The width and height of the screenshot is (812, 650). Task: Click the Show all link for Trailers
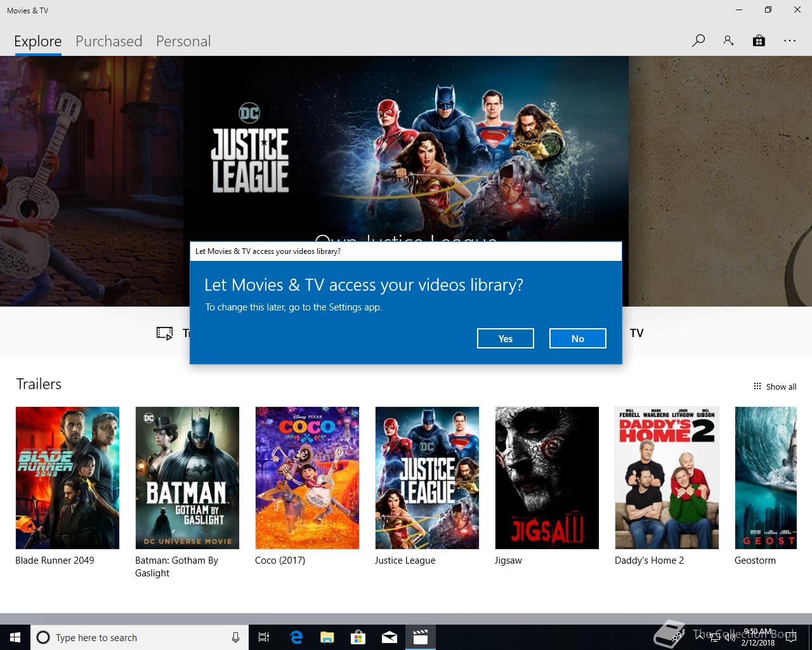click(x=781, y=387)
